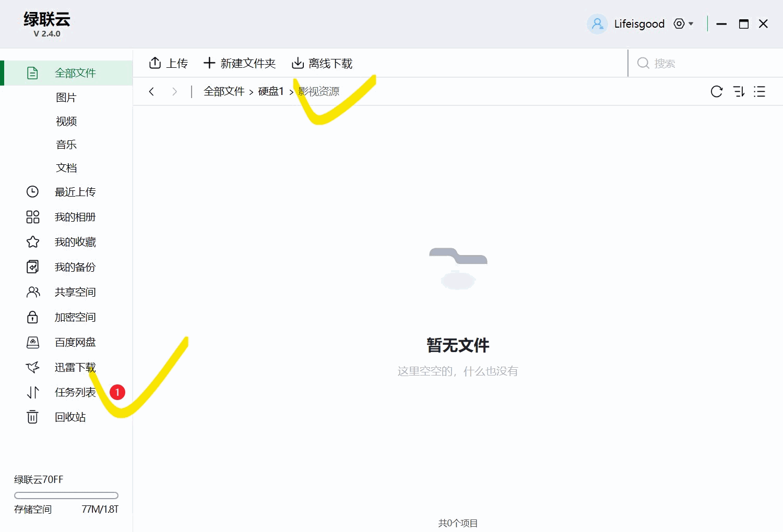783x532 pixels.
Task: Select 图片 category in sidebar
Action: pos(66,98)
